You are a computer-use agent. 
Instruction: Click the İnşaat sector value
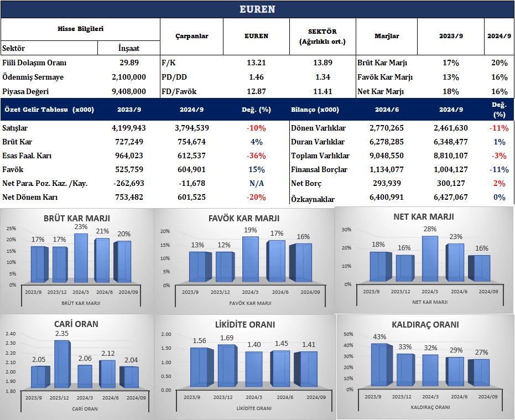pos(129,48)
